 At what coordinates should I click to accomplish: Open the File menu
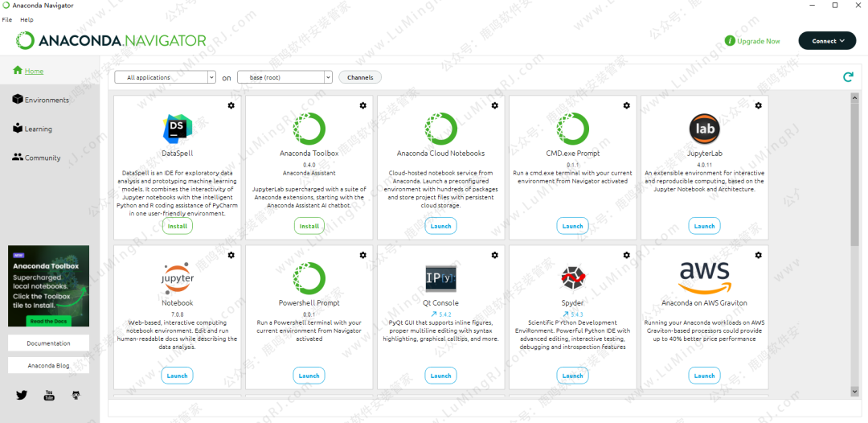[x=7, y=19]
